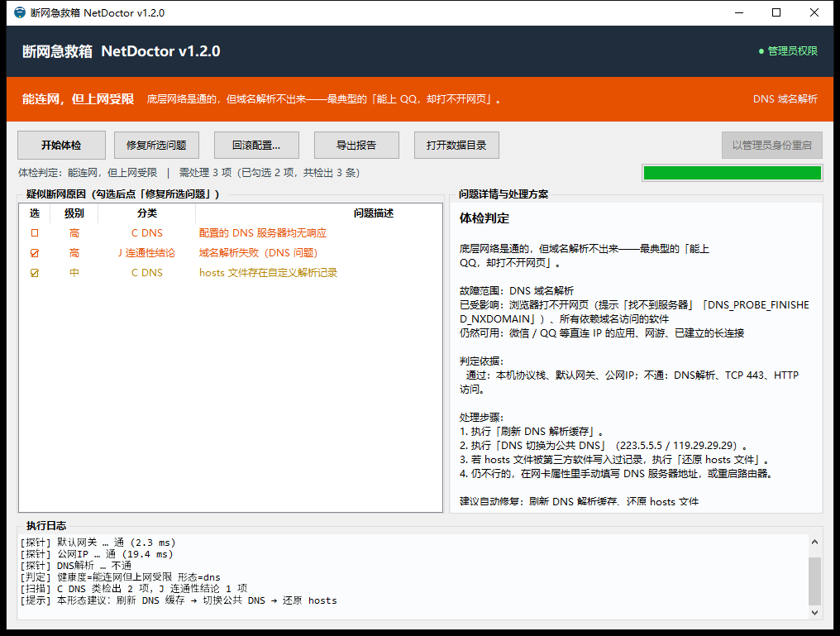Open data folder via 打开数据目录
This screenshot has width=840, height=636.
coord(456,146)
